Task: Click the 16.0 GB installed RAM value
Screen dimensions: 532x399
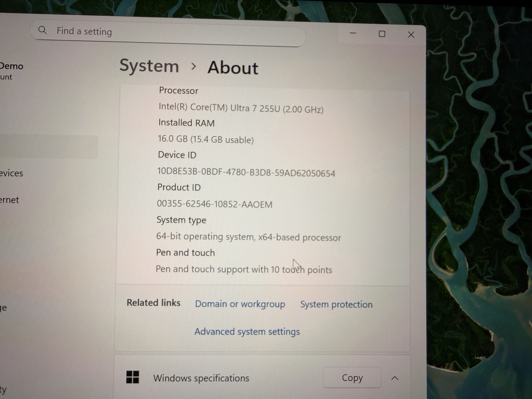Action: (x=206, y=139)
